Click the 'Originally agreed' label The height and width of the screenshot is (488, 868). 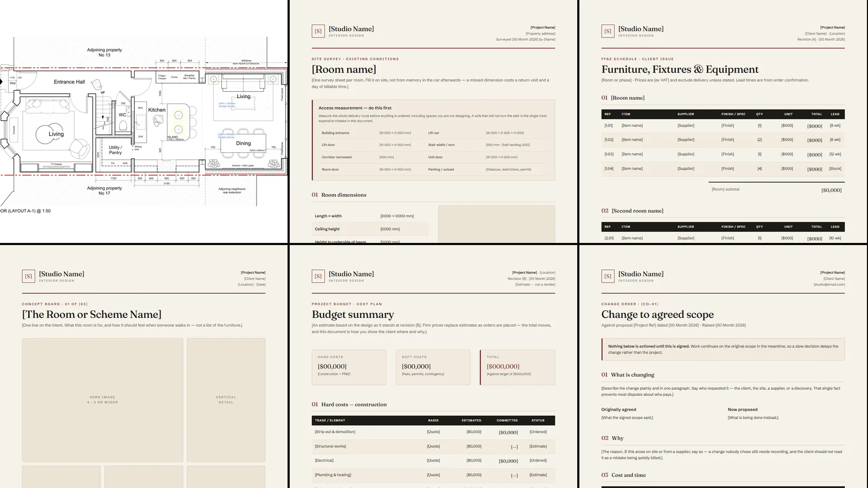pyautogui.click(x=618, y=409)
